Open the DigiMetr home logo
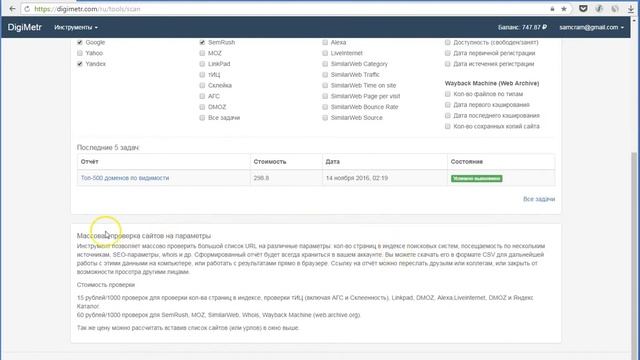 pyautogui.click(x=24, y=27)
